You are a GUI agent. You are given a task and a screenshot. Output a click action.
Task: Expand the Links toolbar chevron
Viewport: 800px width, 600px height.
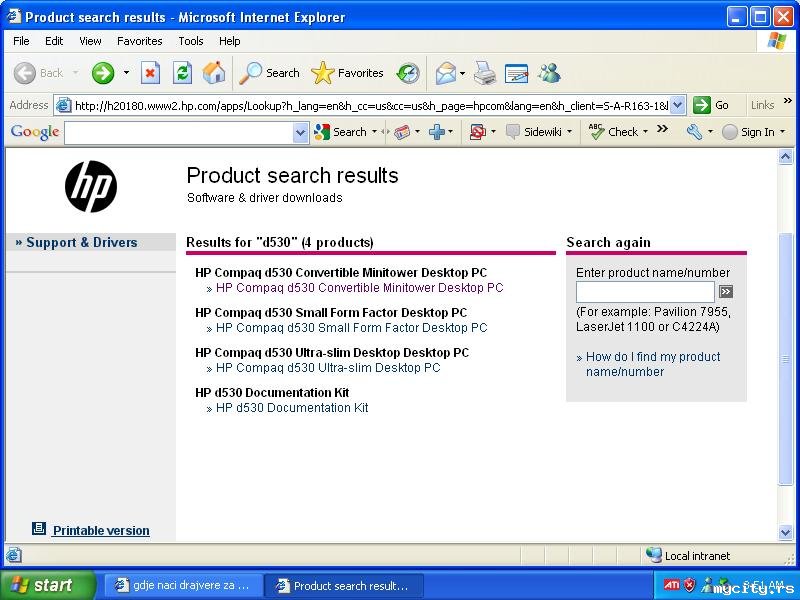[788, 101]
